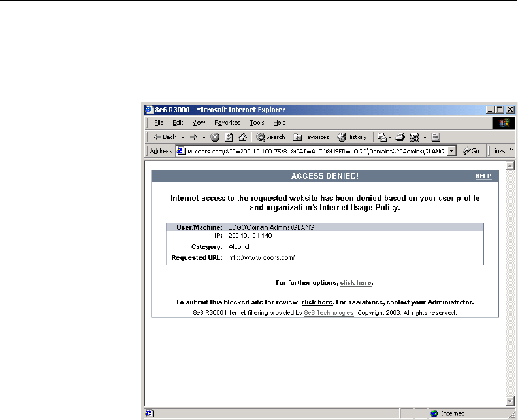Open the View menu
This screenshot has width=518, height=420.
click(x=199, y=123)
